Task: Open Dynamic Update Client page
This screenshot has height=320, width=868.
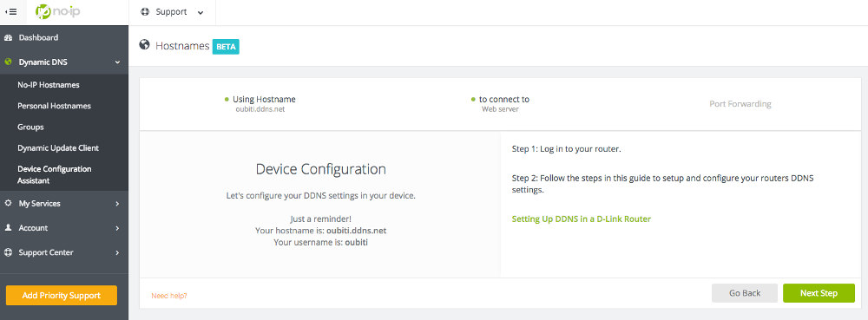Action: coord(58,147)
